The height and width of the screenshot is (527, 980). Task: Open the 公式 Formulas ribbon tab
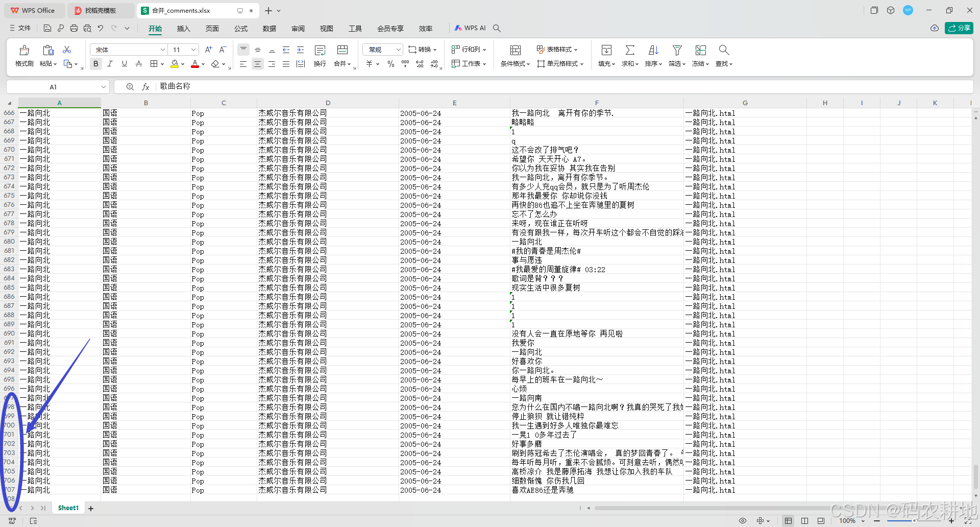pyautogui.click(x=241, y=29)
